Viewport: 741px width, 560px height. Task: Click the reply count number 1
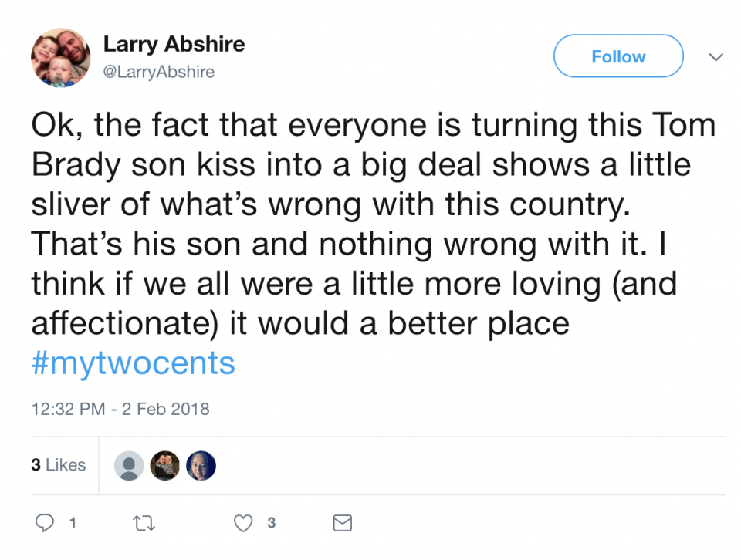(73, 524)
